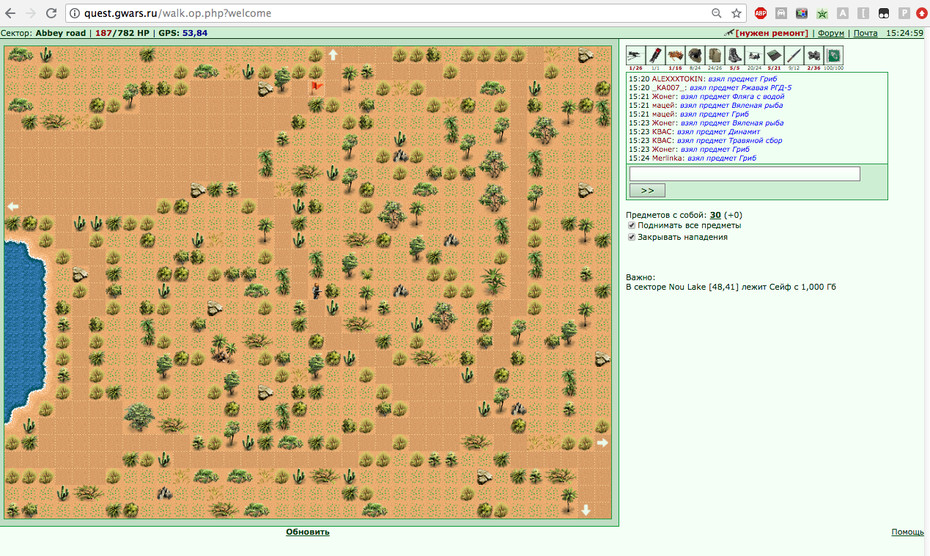Screen dimensions: 930x556
Task: Click the Nou Lake safe notice text
Action: click(x=731, y=287)
